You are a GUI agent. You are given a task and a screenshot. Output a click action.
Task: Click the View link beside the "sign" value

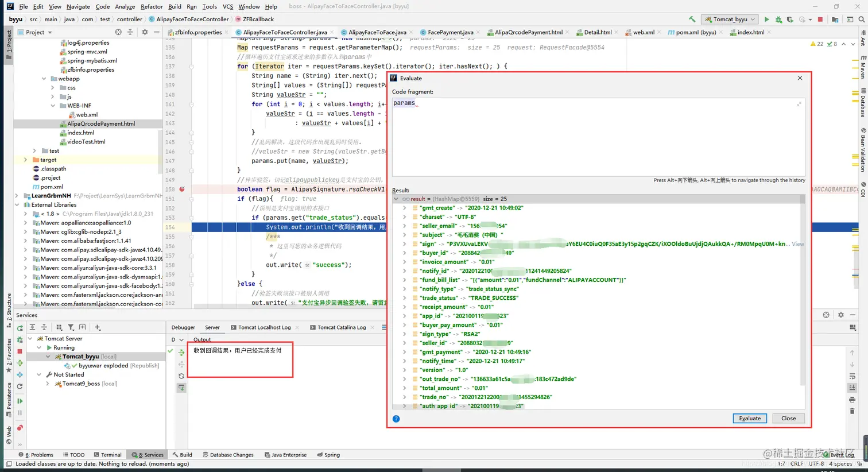click(798, 244)
